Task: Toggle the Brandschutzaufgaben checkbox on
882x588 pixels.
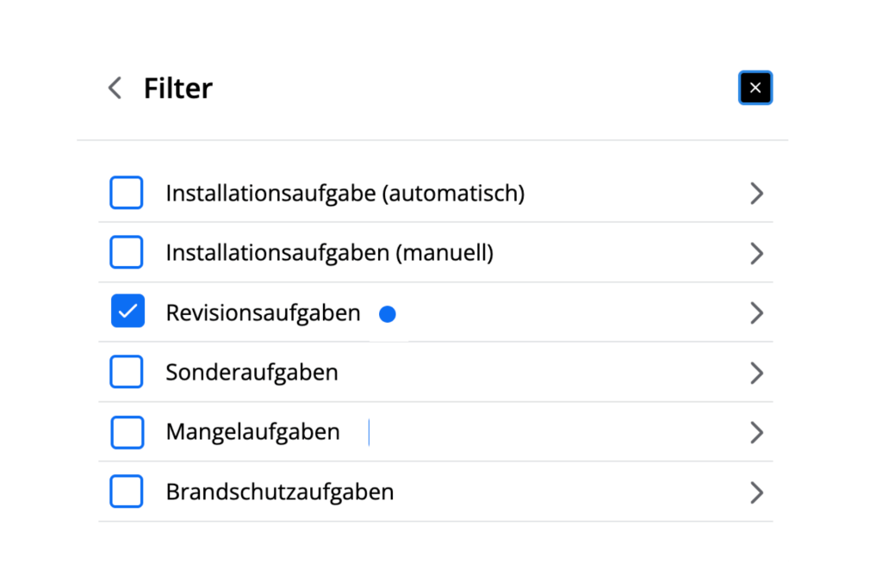Action: pos(127,492)
